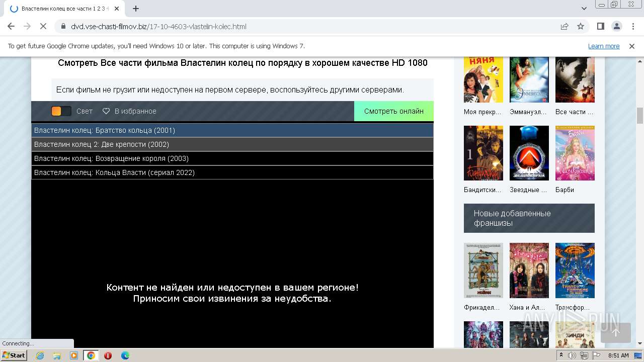The image size is (644, 362).
Task: Open Action Center flag tray icon
Action: [x=595, y=355]
